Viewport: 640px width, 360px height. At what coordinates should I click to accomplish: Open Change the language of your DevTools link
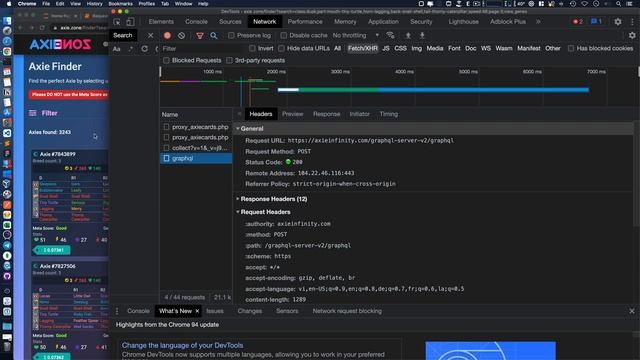click(182, 345)
